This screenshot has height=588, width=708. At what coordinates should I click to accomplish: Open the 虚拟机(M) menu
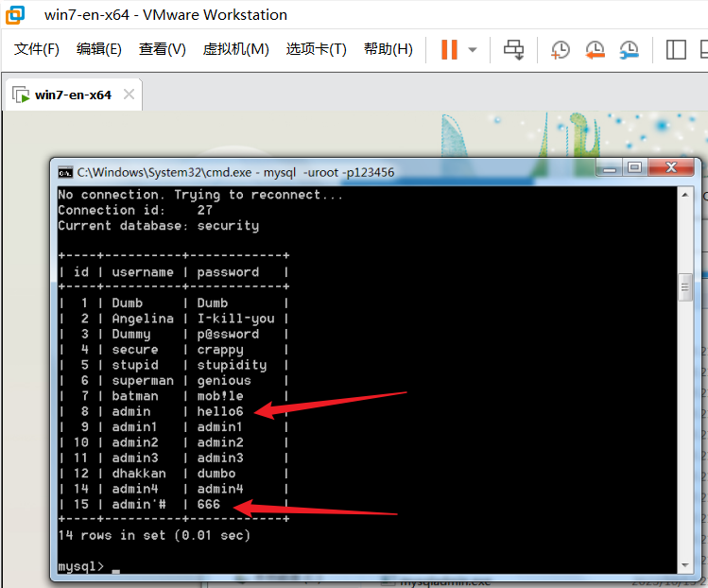tap(235, 49)
